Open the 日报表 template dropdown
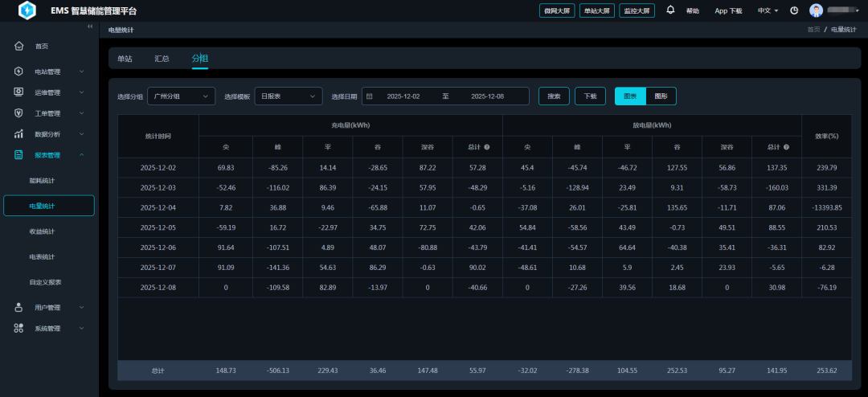The image size is (868, 397). (x=288, y=96)
